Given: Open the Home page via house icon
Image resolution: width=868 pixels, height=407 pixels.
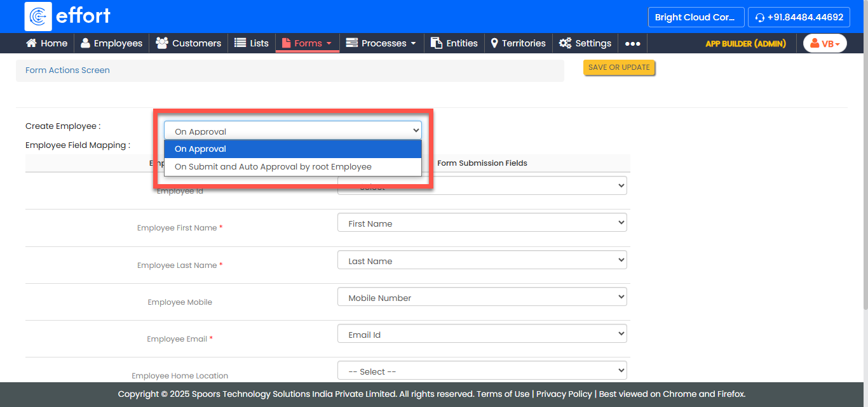Looking at the screenshot, I should 46,43.
